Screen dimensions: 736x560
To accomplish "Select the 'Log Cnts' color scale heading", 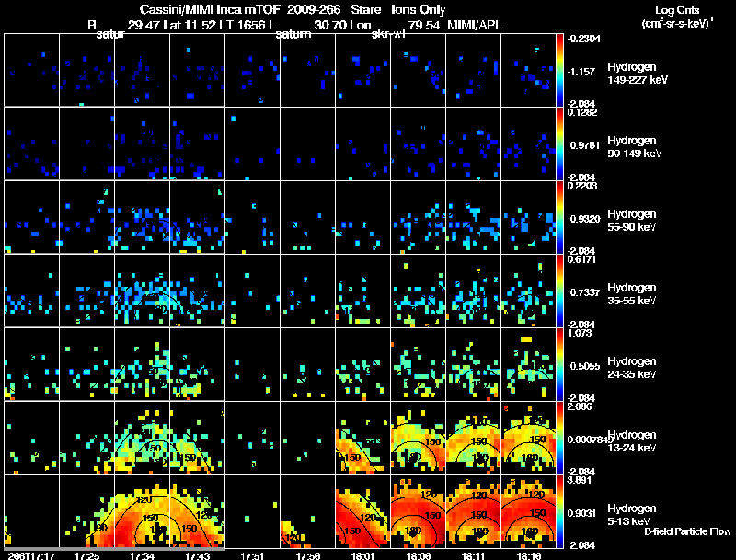I will tap(677, 10).
